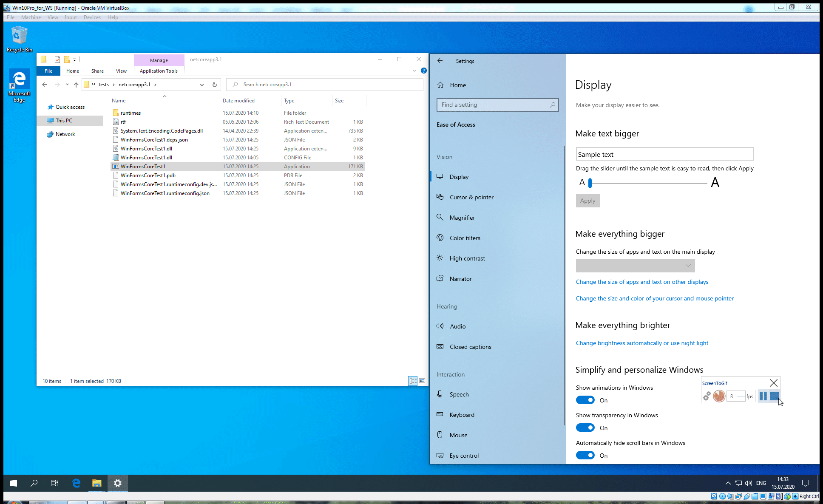Viewport: 823px width, 504px height.
Task: Open Narrator settings page
Action: [x=460, y=279]
